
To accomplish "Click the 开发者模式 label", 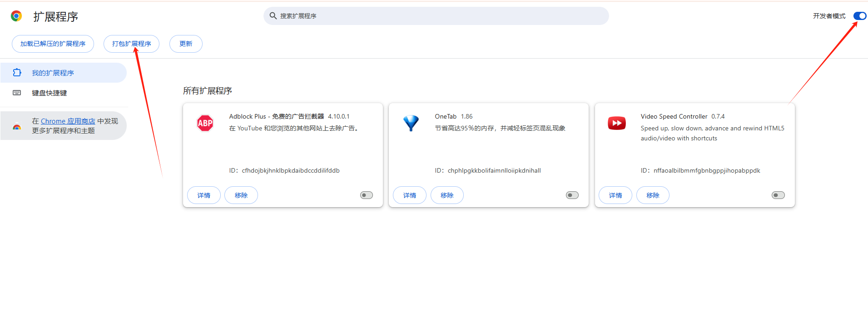I will (x=829, y=16).
